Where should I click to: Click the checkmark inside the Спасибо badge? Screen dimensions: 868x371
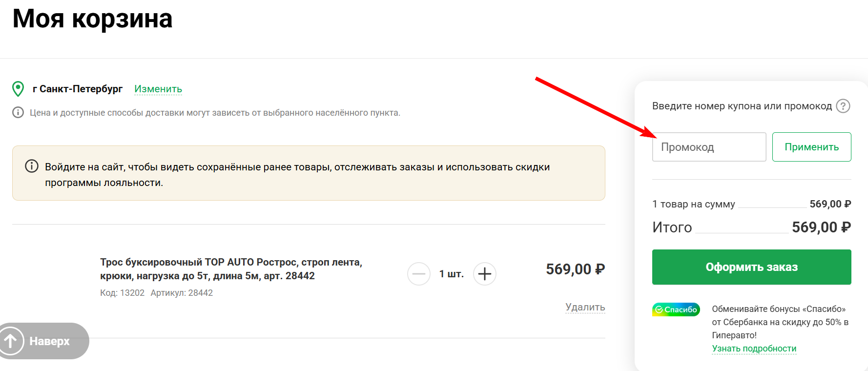click(660, 309)
